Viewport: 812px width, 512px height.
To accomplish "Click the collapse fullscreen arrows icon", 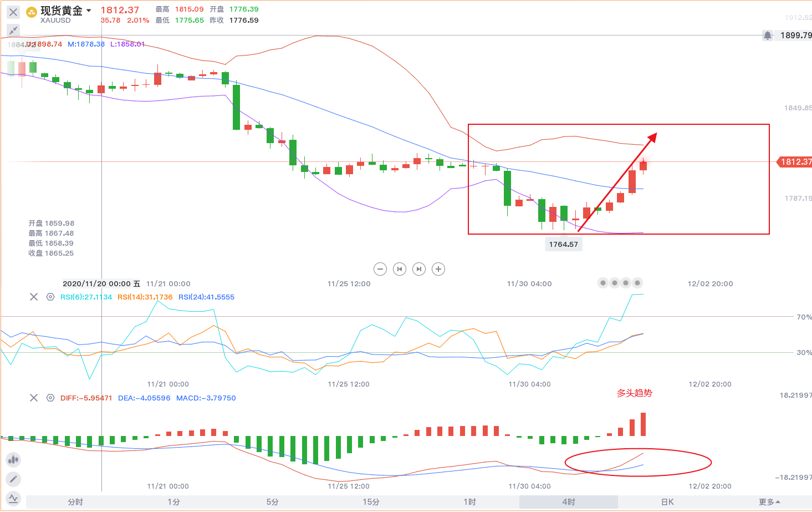I will point(13,30).
